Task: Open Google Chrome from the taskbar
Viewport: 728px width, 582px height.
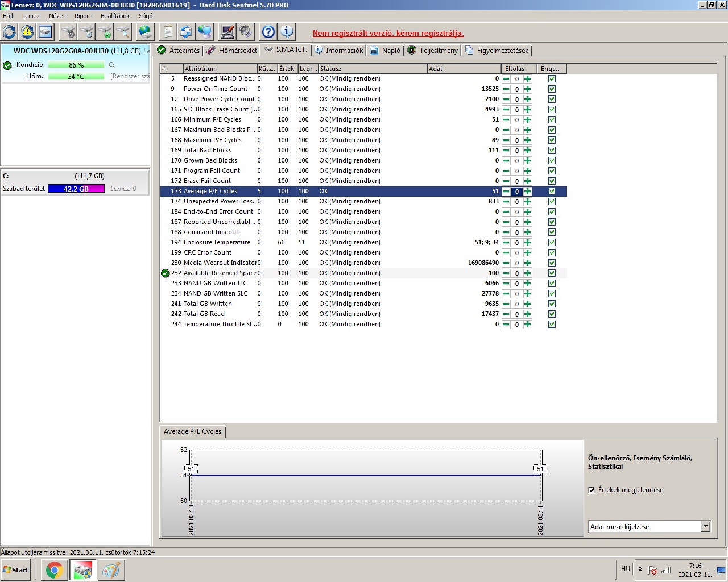Action: tap(54, 570)
